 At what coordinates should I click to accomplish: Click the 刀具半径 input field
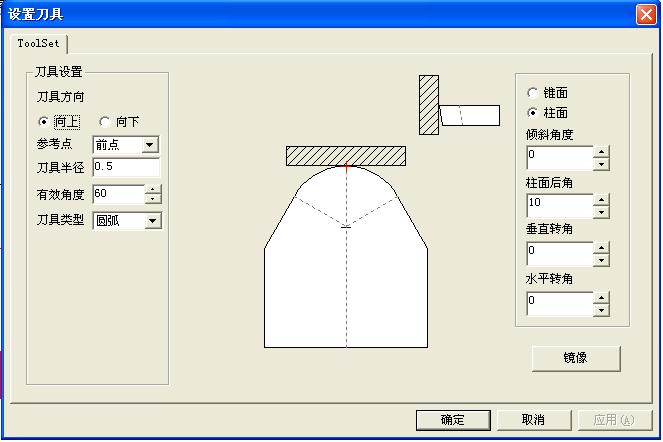pyautogui.click(x=126, y=167)
